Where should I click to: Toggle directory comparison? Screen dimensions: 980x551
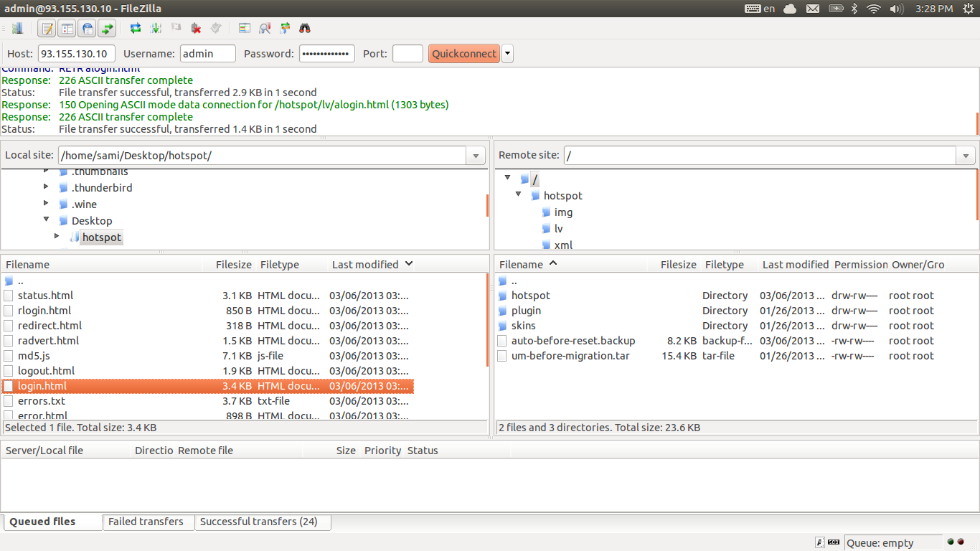265,29
